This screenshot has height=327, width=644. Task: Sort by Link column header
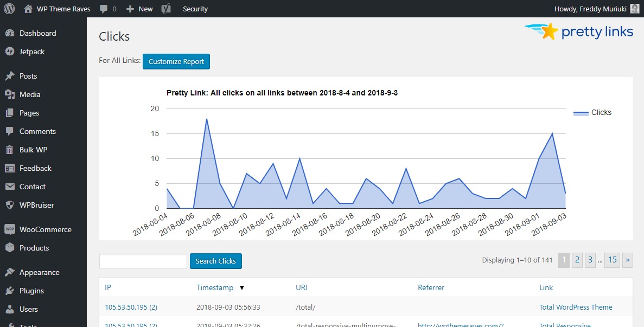546,287
